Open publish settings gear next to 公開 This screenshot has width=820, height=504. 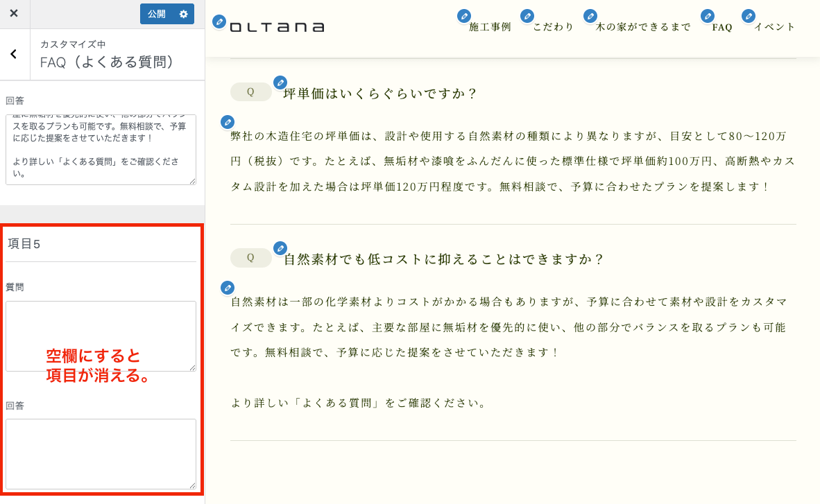tap(183, 14)
